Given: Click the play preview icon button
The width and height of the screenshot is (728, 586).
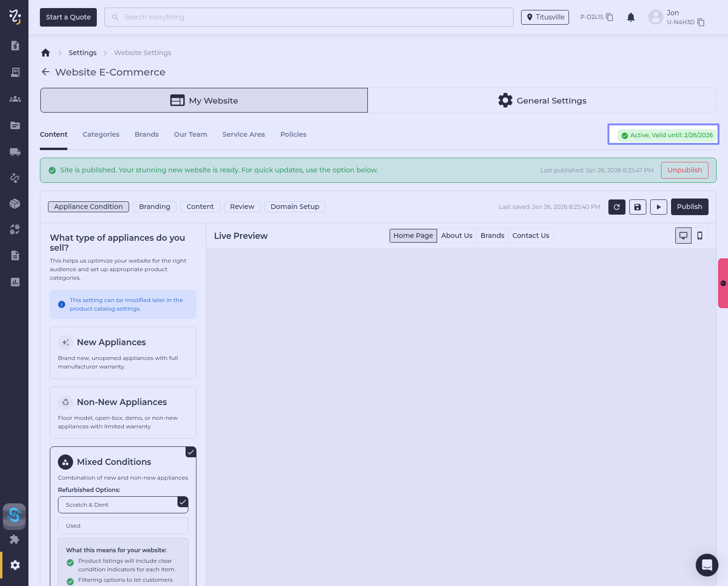Looking at the screenshot, I should point(658,207).
